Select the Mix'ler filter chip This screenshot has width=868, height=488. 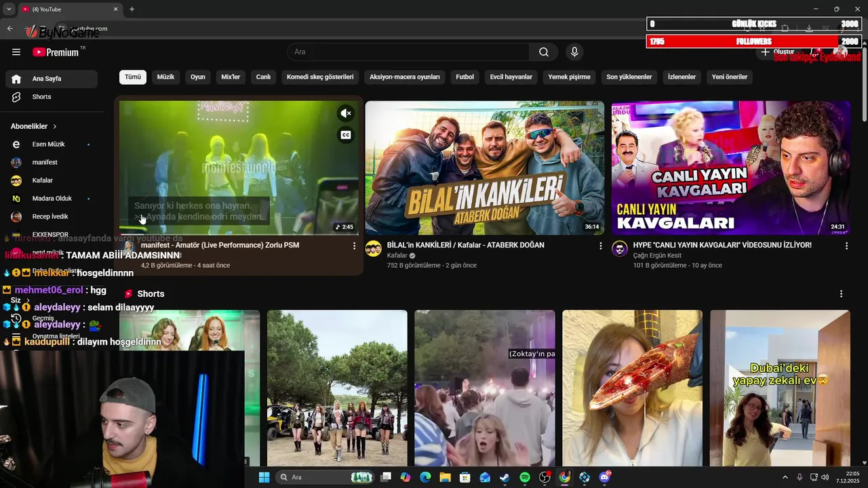click(x=231, y=77)
